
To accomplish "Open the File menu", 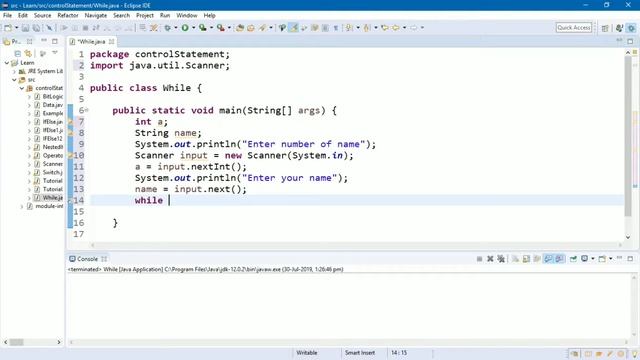I will (x=7, y=16).
